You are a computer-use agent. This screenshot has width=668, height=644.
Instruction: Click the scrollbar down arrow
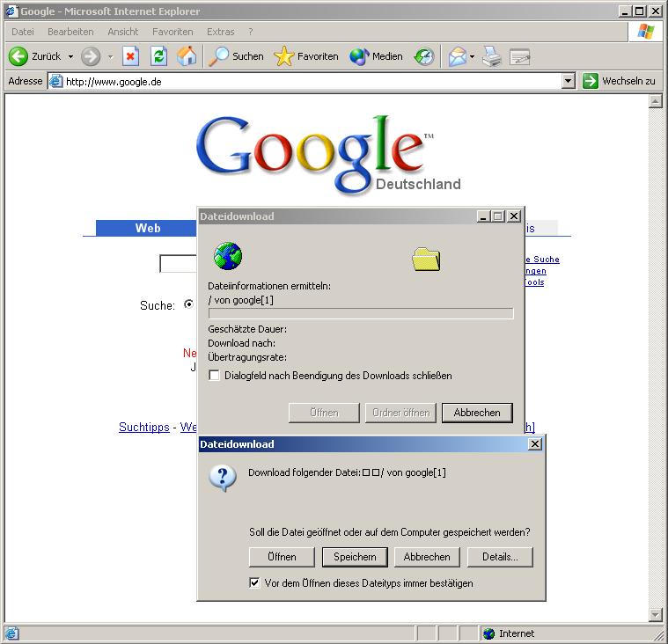(x=655, y=614)
